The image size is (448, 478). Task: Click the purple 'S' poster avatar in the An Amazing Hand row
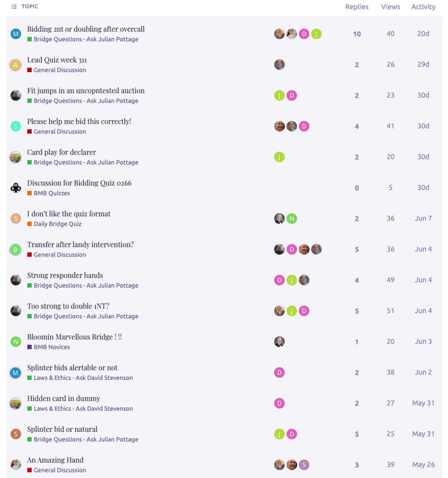tap(304, 465)
